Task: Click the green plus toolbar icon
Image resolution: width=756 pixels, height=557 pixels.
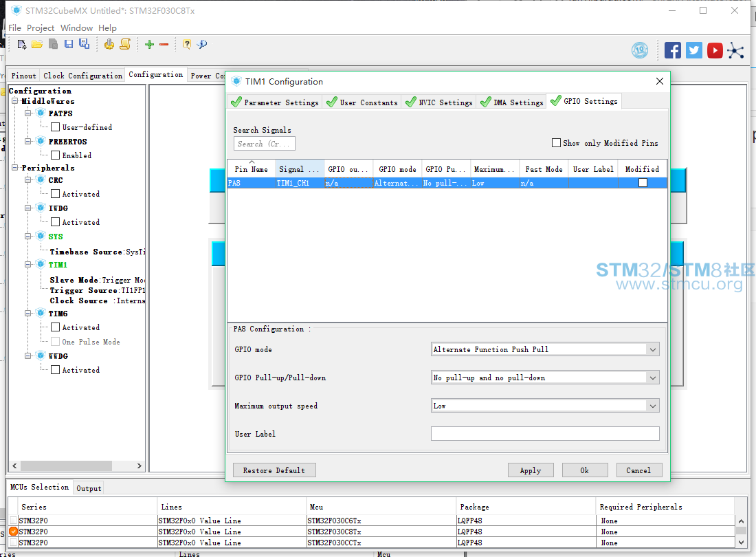Action: [x=149, y=45]
